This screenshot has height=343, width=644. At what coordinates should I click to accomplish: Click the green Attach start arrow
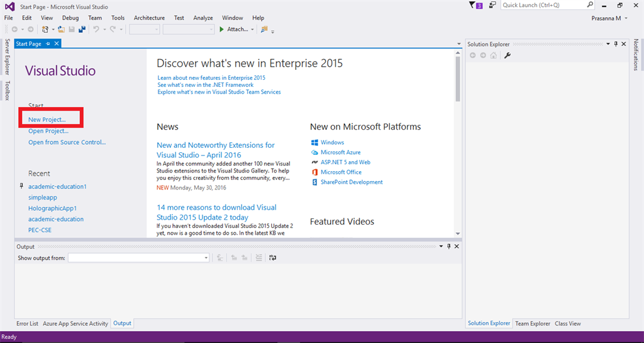[221, 29]
